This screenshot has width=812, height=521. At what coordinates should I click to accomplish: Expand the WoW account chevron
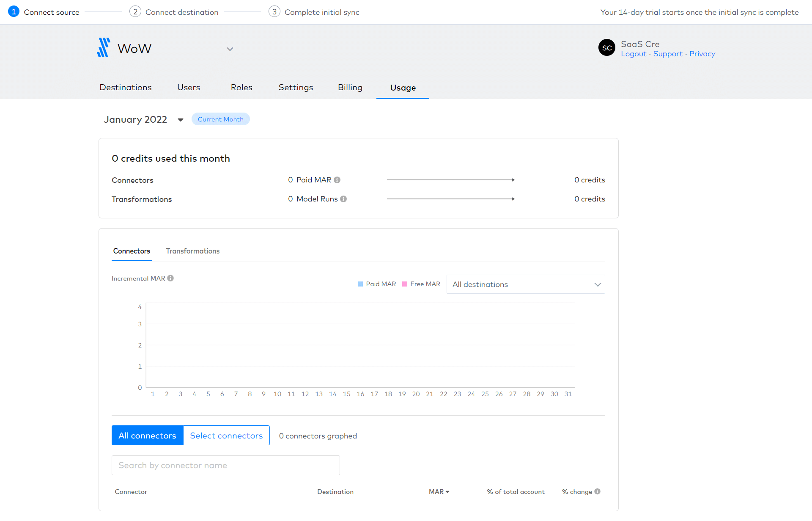click(230, 49)
